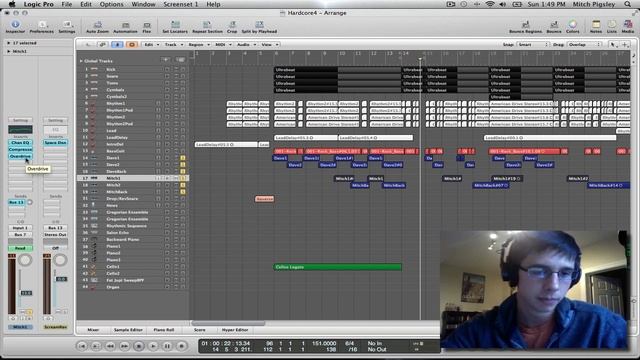Click the Repeat Section icon

pos(207,24)
